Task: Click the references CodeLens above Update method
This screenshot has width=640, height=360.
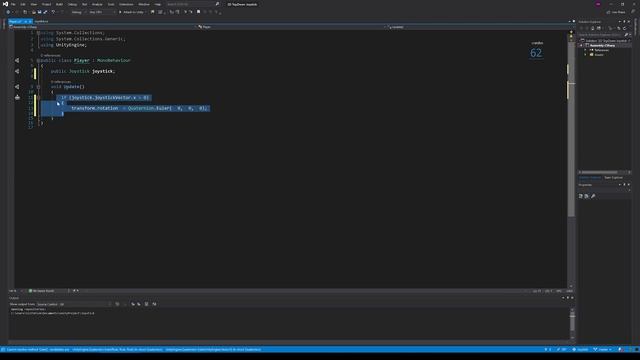Action: pyautogui.click(x=61, y=82)
